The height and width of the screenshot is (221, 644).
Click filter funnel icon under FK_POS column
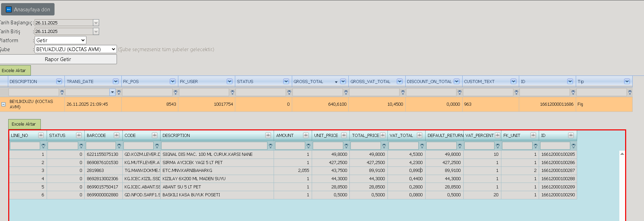coord(176,92)
